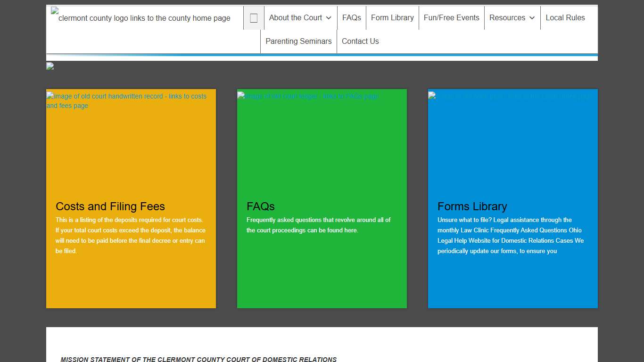
Task: Expand the Resources dropdown chevron
Action: click(x=532, y=18)
